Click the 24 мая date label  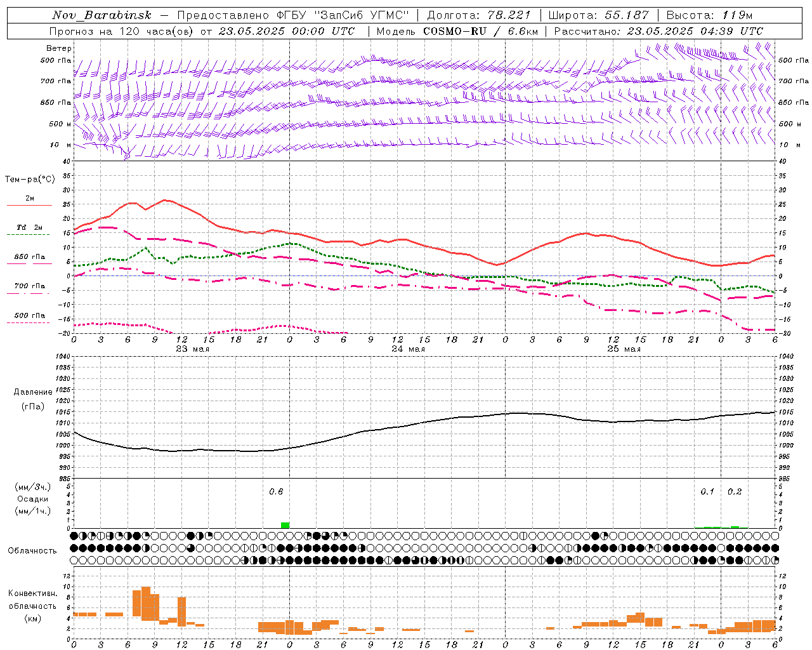tap(408, 349)
